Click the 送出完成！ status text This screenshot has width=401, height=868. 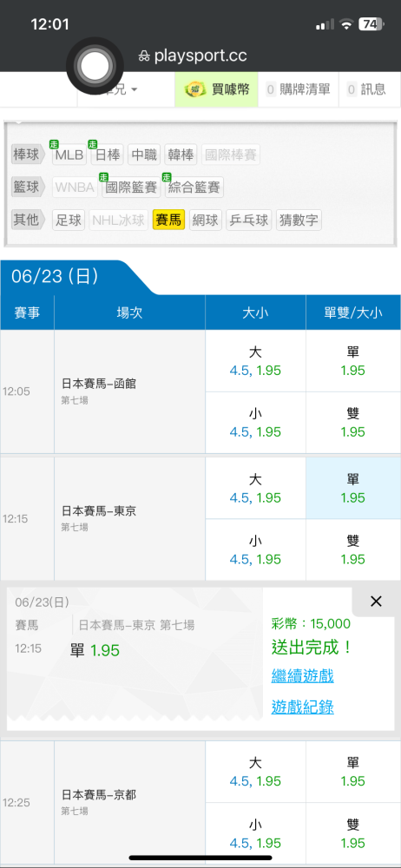click(312, 648)
